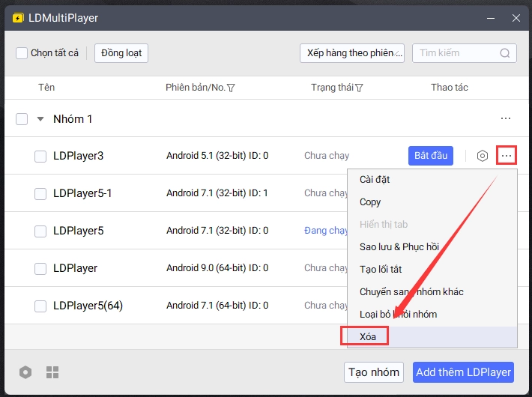Click the search magnifier icon
Viewport: 532px width, 397px height.
(504, 53)
